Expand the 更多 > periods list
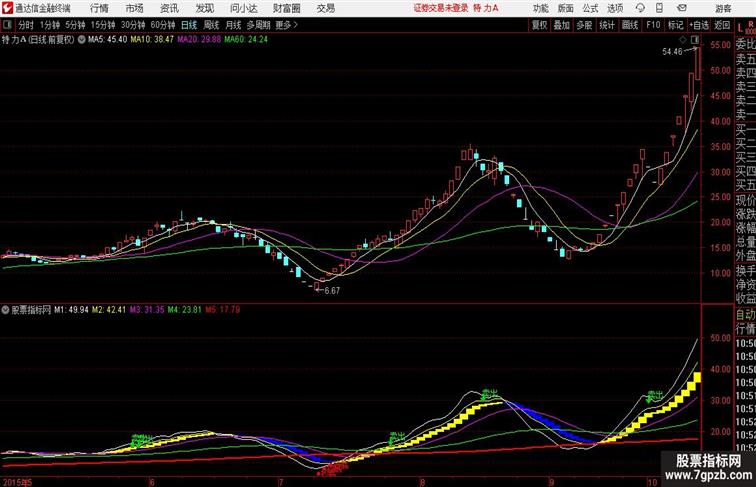Screen dimensions: 756x487 pyautogui.click(x=287, y=25)
